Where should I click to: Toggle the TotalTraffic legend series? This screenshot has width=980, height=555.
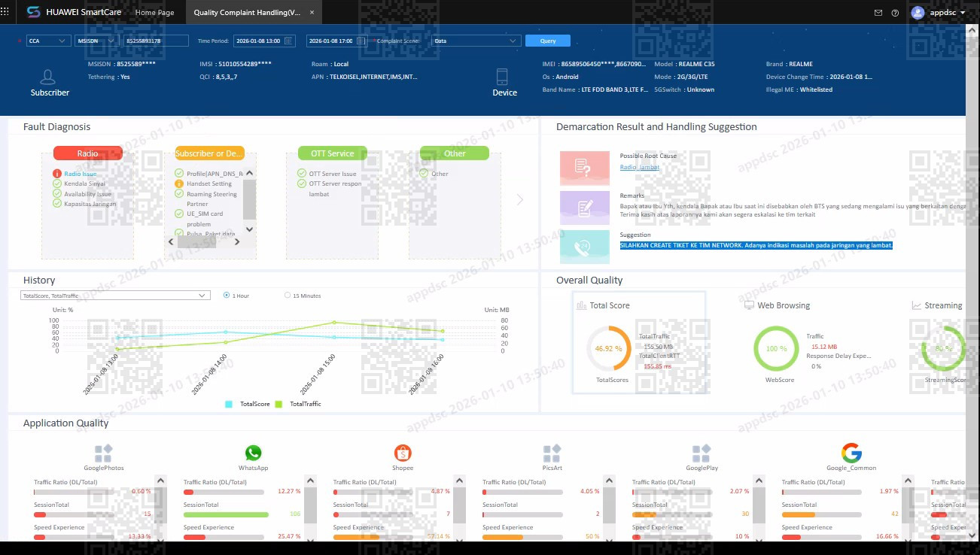(x=298, y=404)
